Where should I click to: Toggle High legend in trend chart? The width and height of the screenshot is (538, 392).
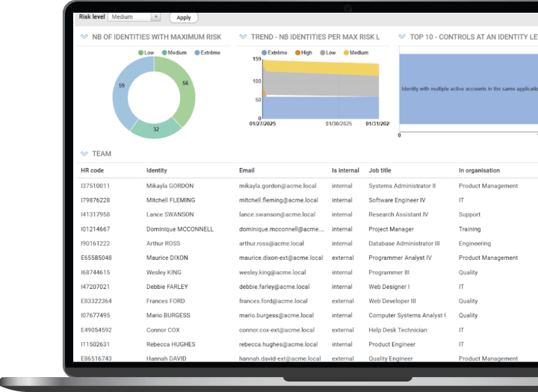point(303,52)
